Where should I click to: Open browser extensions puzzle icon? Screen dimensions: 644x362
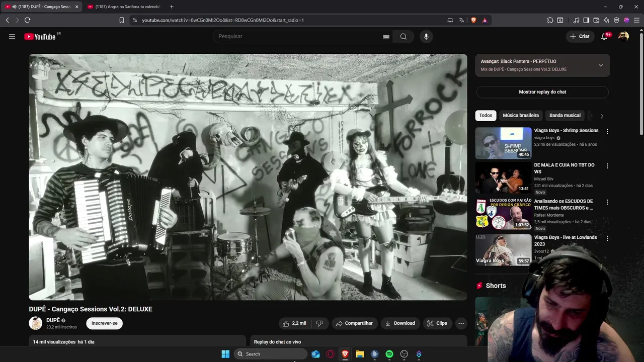(x=550, y=20)
